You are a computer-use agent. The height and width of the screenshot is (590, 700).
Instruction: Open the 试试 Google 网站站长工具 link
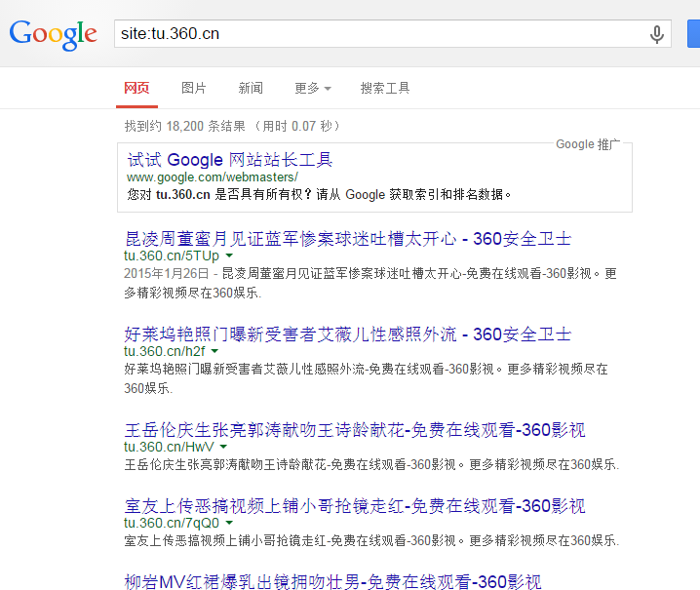coord(230,160)
